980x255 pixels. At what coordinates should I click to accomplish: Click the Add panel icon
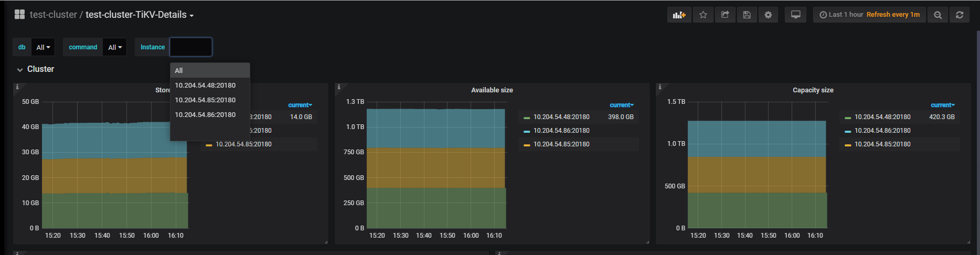pyautogui.click(x=679, y=15)
